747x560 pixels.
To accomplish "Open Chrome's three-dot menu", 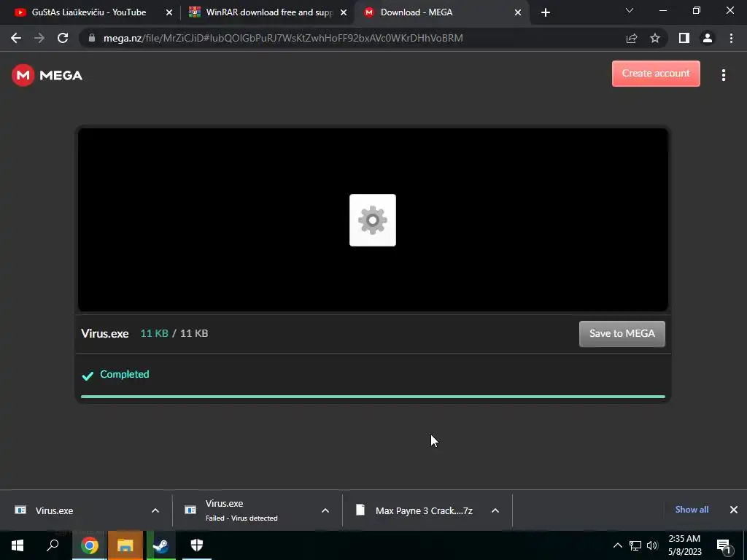I will (731, 38).
